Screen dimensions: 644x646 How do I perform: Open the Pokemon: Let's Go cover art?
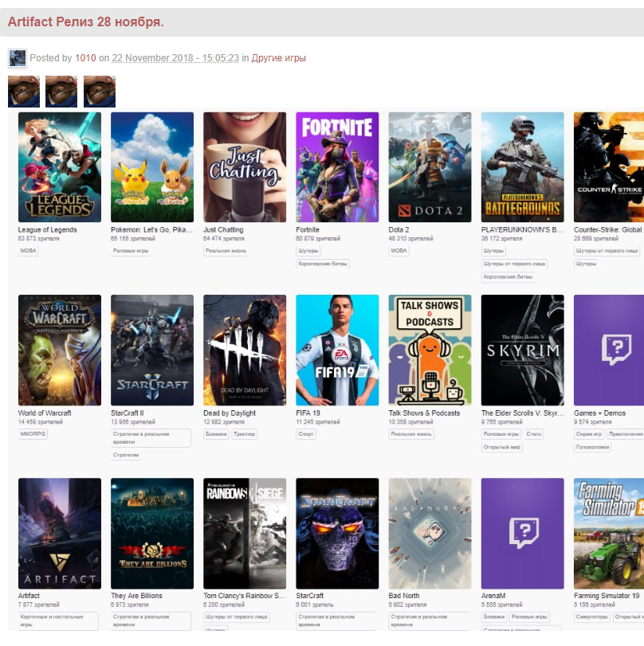pyautogui.click(x=152, y=167)
